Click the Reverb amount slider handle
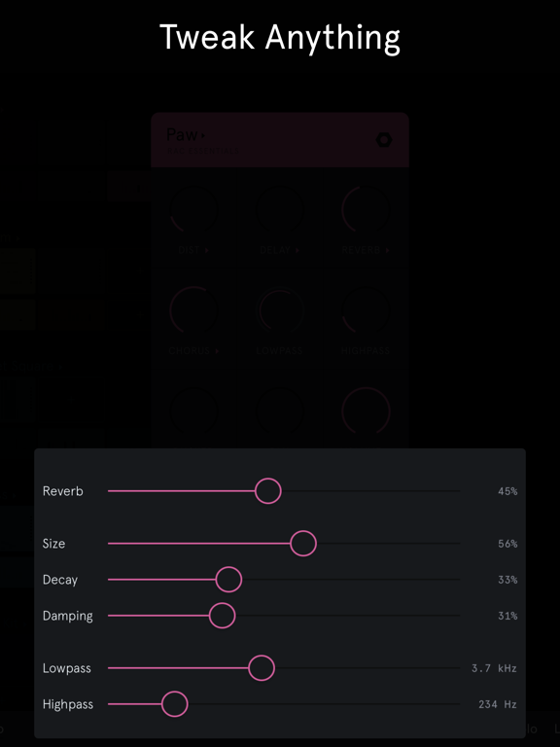 pyautogui.click(x=268, y=490)
